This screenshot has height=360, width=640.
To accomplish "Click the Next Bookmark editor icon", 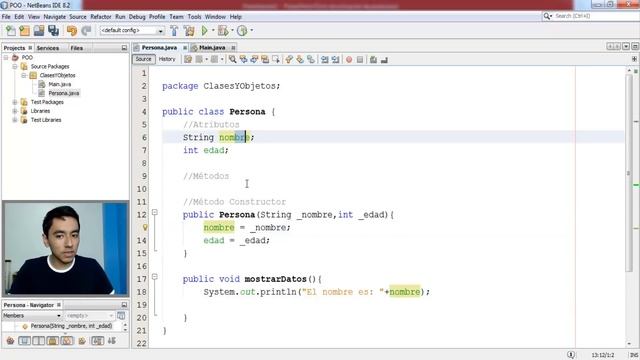I will click(300, 60).
